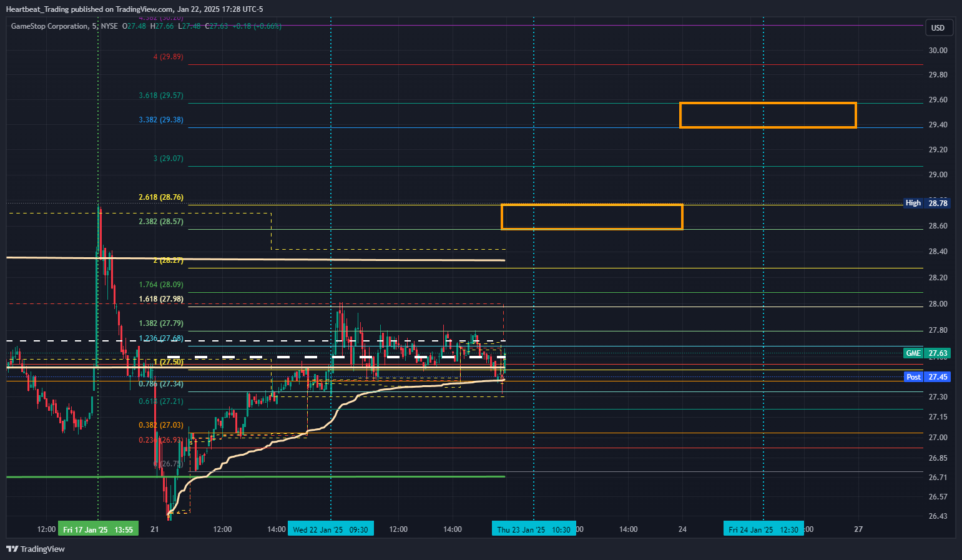Image resolution: width=962 pixels, height=560 pixels.
Task: Click the Fib label 3 (29.07)
Action: click(169, 159)
